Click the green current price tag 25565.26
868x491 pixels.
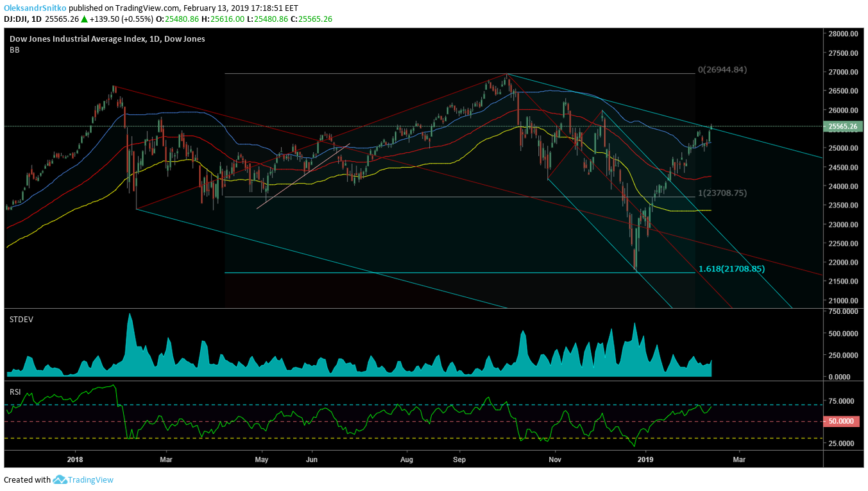coord(843,127)
